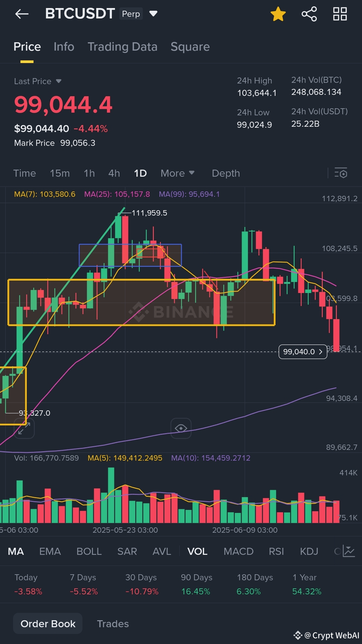The height and width of the screenshot is (644, 362).
Task: Toggle the MA indicator
Action: pyautogui.click(x=16, y=551)
